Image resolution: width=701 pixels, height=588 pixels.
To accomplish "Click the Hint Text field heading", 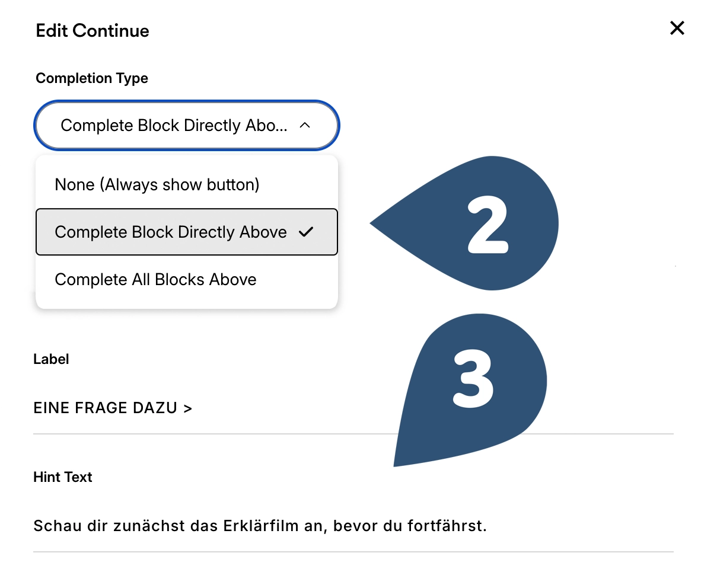I will click(63, 477).
